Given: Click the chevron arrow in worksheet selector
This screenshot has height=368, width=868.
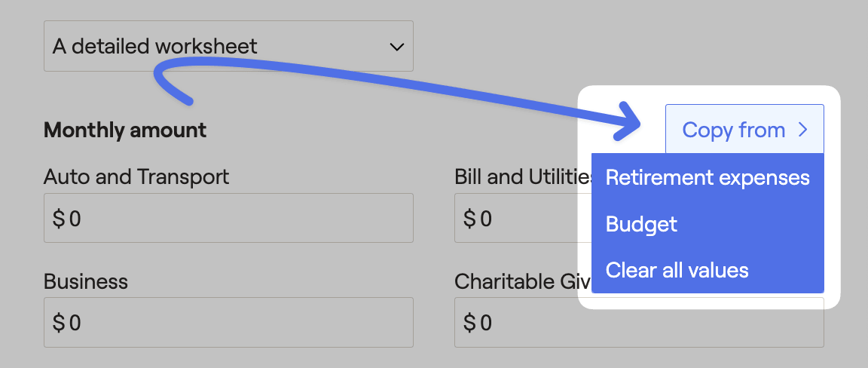Looking at the screenshot, I should 396,47.
